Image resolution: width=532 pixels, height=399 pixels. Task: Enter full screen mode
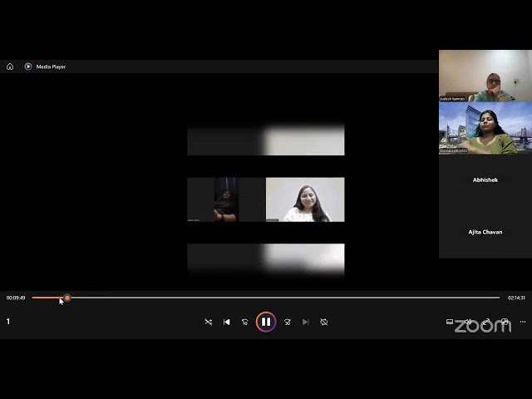coord(486,322)
